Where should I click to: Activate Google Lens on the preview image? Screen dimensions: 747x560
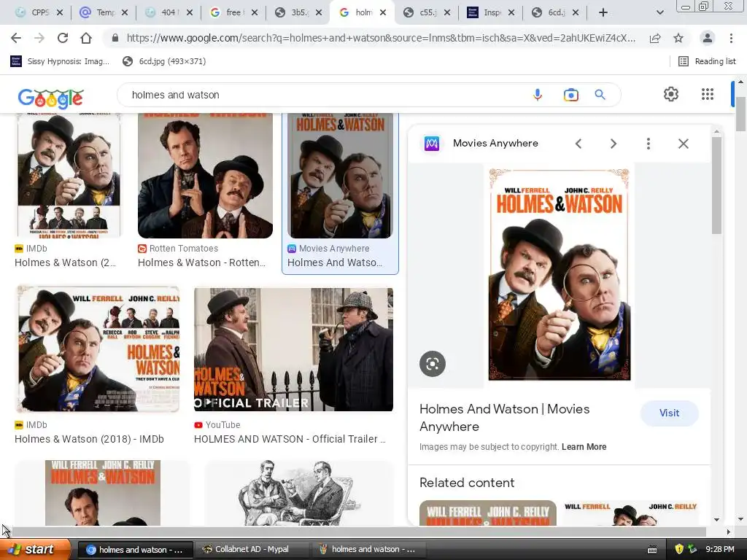[x=433, y=364]
